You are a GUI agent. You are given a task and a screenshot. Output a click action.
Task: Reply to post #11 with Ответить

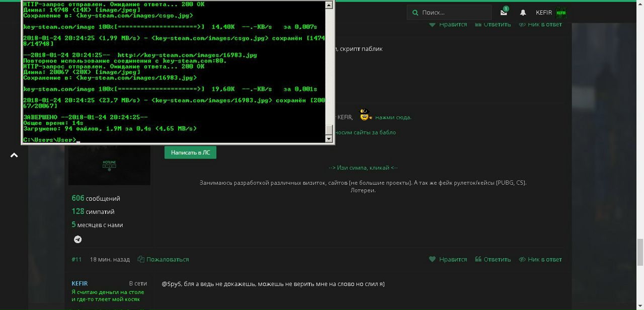point(493,259)
